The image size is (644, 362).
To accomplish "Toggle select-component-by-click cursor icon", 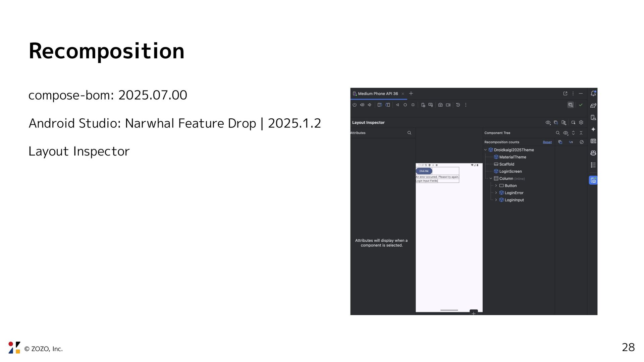I will 573,123.
